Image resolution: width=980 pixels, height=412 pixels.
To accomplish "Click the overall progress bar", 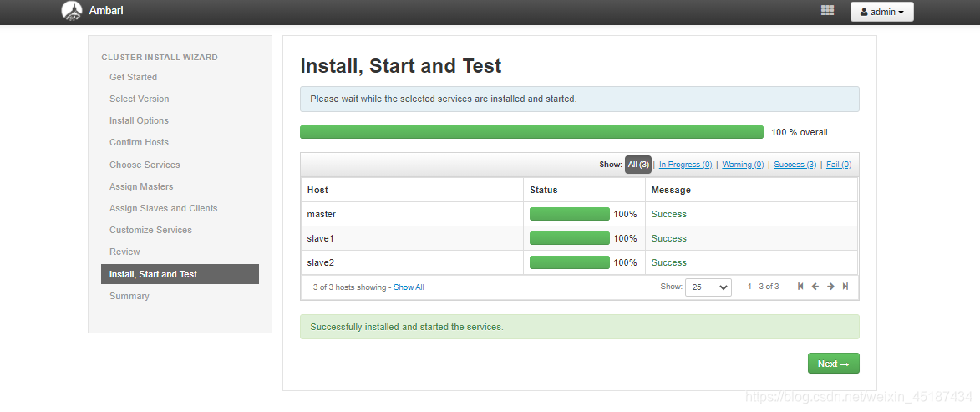I will click(532, 132).
